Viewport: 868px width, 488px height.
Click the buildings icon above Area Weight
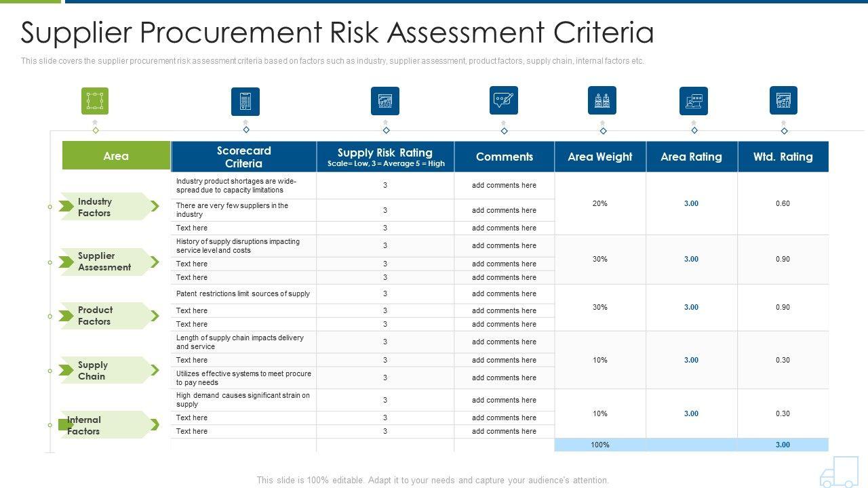coord(602,100)
